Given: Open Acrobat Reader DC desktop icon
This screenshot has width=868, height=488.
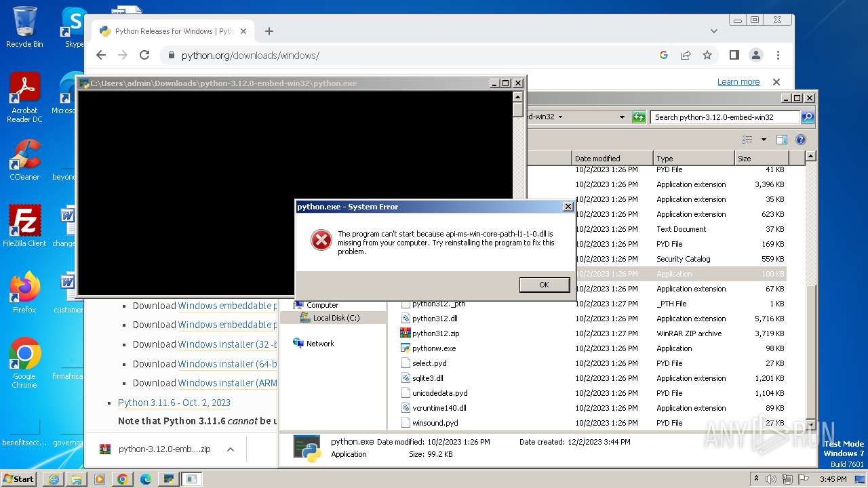Looking at the screenshot, I should click(24, 98).
